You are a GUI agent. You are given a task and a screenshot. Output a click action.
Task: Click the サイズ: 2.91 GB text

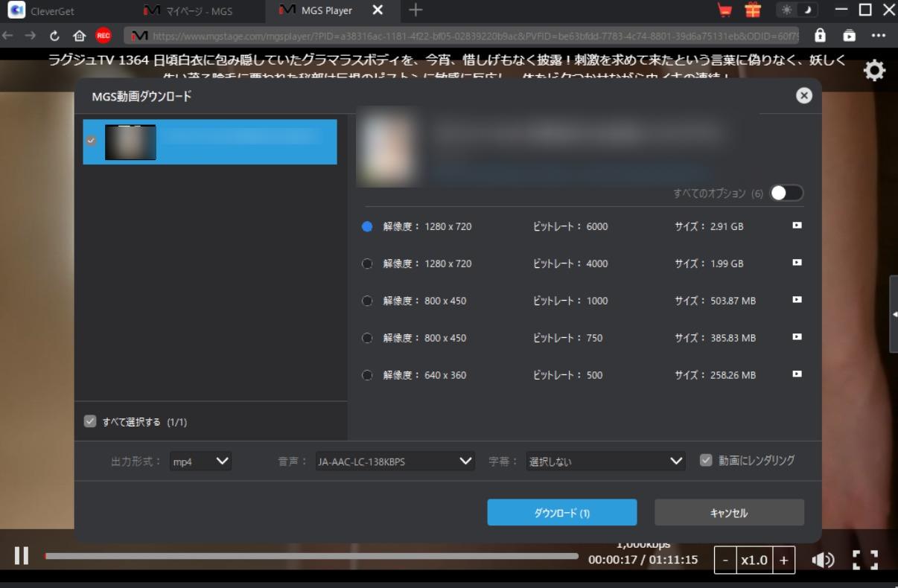click(709, 226)
